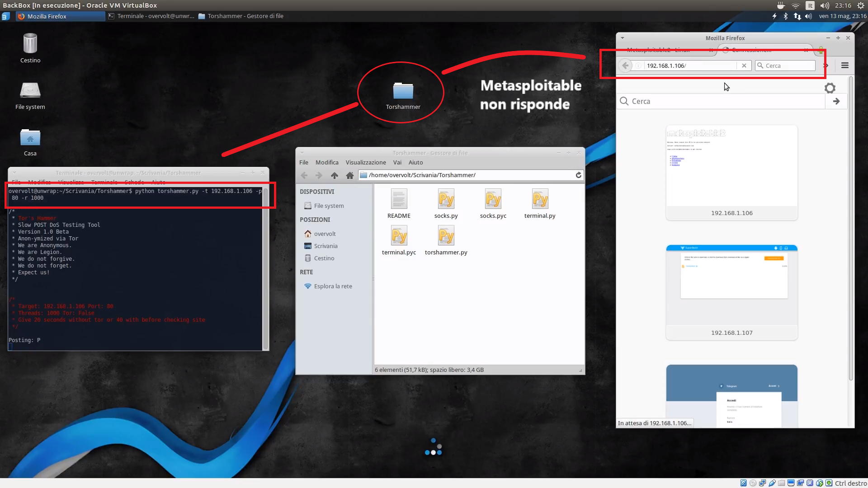The image size is (868, 488).
Task: Go to parent folder in file manager
Action: (x=335, y=175)
